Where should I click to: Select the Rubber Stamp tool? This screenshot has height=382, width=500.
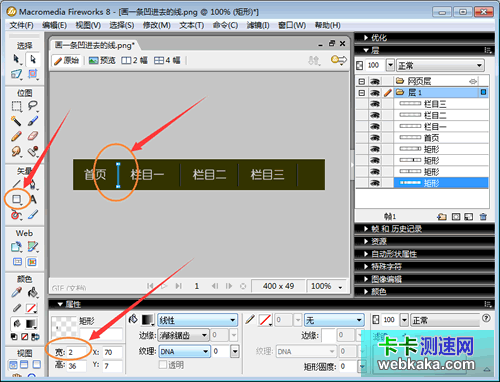point(33,151)
